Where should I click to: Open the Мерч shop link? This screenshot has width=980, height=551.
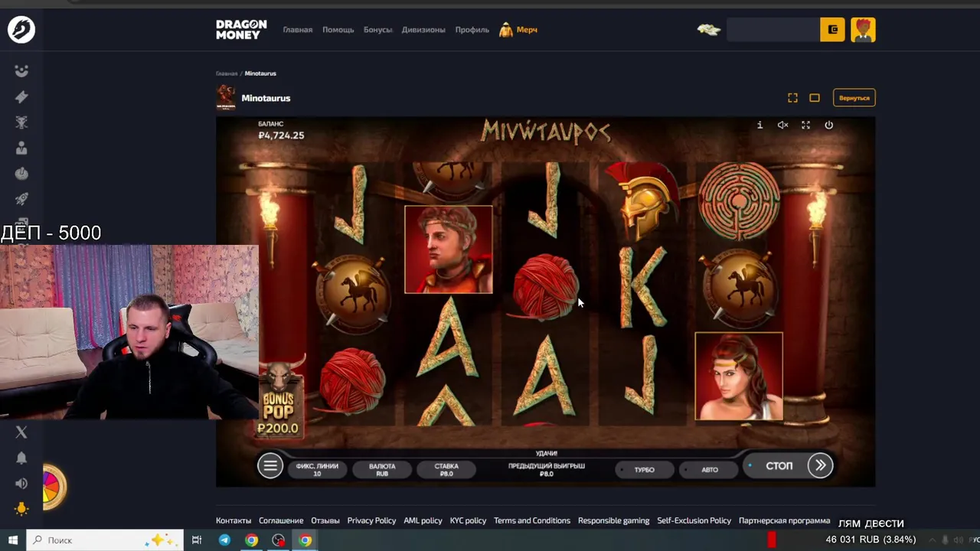click(518, 30)
